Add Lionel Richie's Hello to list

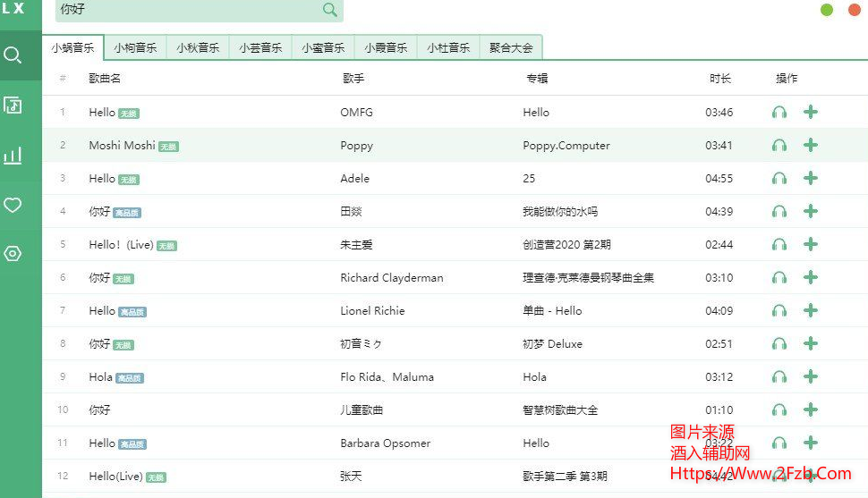811,310
